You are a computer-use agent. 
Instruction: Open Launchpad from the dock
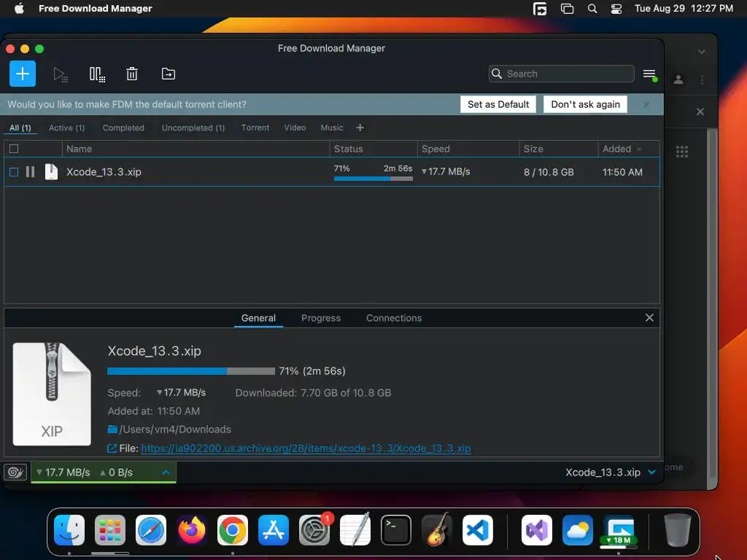pyautogui.click(x=110, y=530)
